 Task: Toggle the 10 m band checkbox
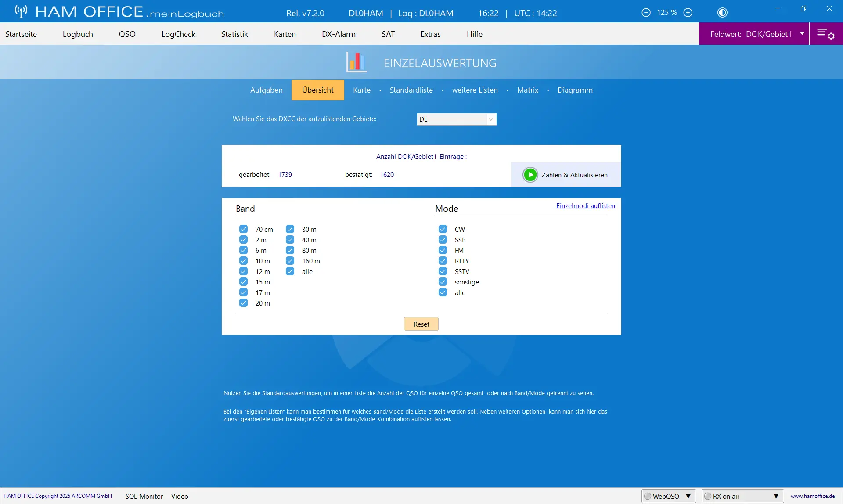(x=243, y=261)
